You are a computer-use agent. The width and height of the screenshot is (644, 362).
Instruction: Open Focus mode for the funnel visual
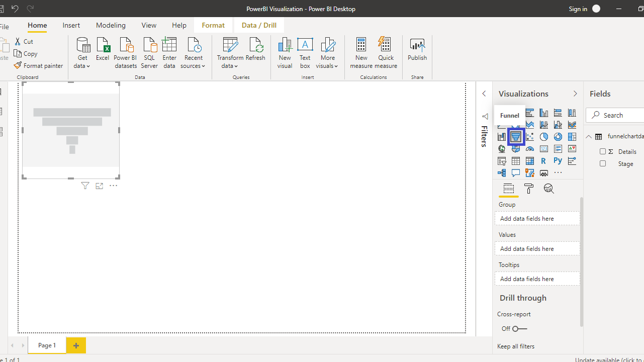(99, 186)
